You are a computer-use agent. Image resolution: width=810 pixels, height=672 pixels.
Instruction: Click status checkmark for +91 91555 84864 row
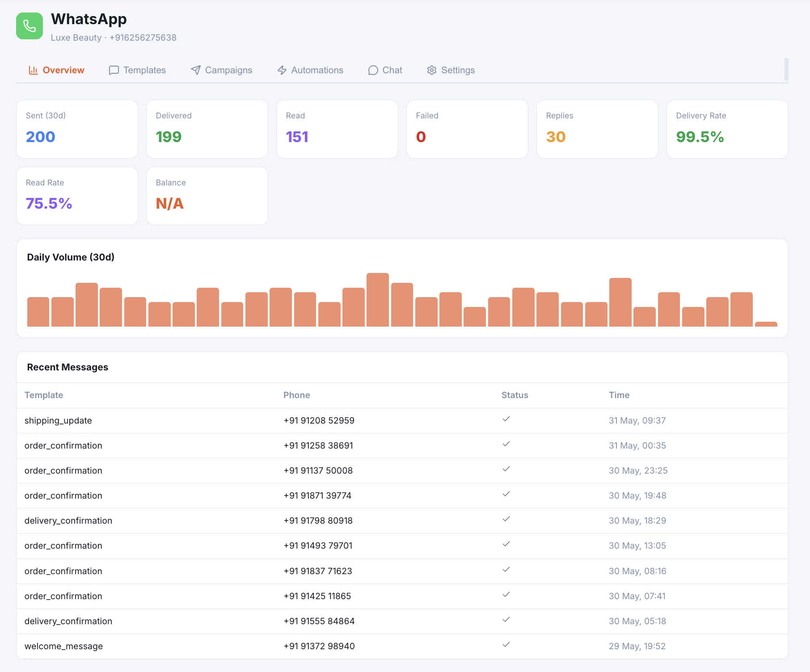coord(506,620)
